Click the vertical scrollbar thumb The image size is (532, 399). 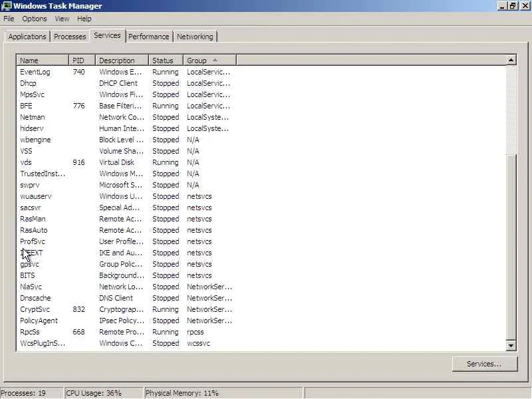pyautogui.click(x=511, y=246)
